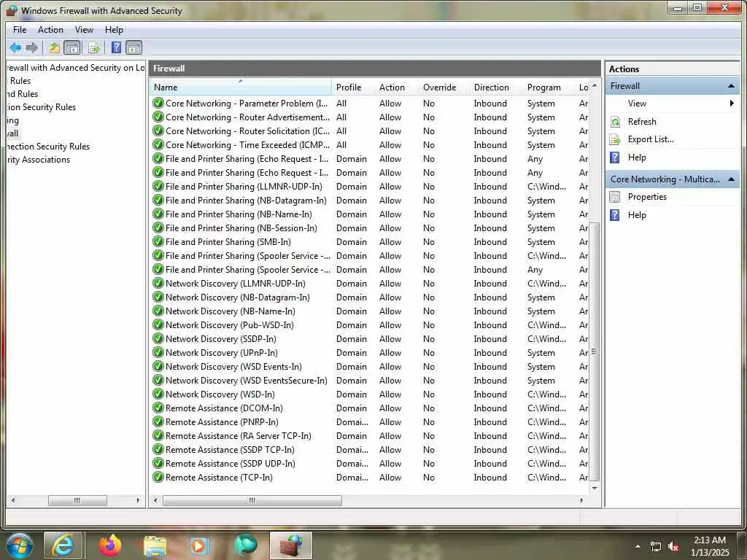747x560 pixels.
Task: Show hidden tray icons arrow
Action: [x=638, y=546]
